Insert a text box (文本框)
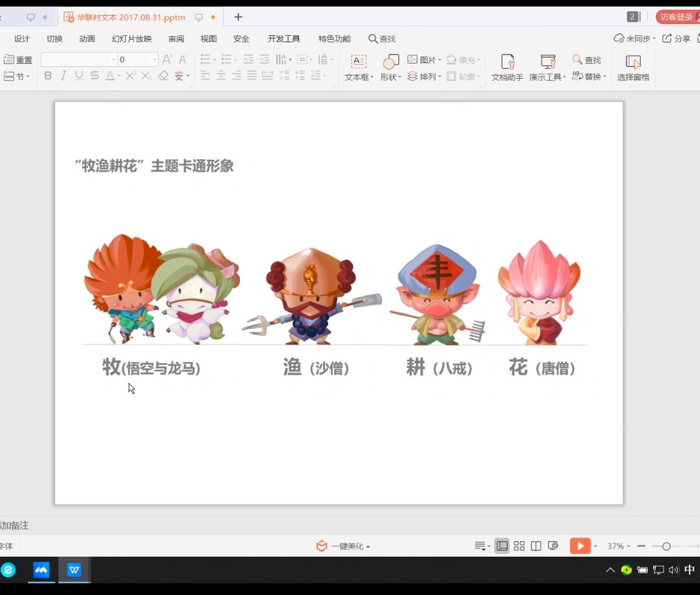 point(359,68)
